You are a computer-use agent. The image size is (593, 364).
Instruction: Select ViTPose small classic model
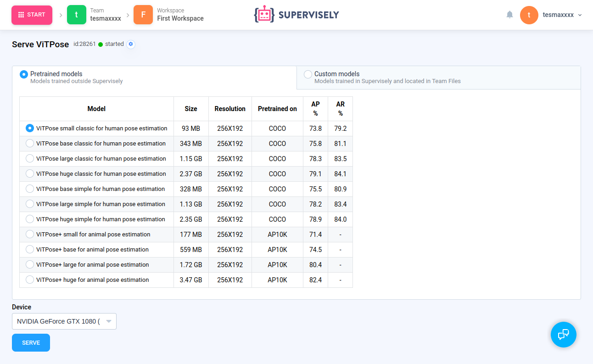(x=30, y=128)
